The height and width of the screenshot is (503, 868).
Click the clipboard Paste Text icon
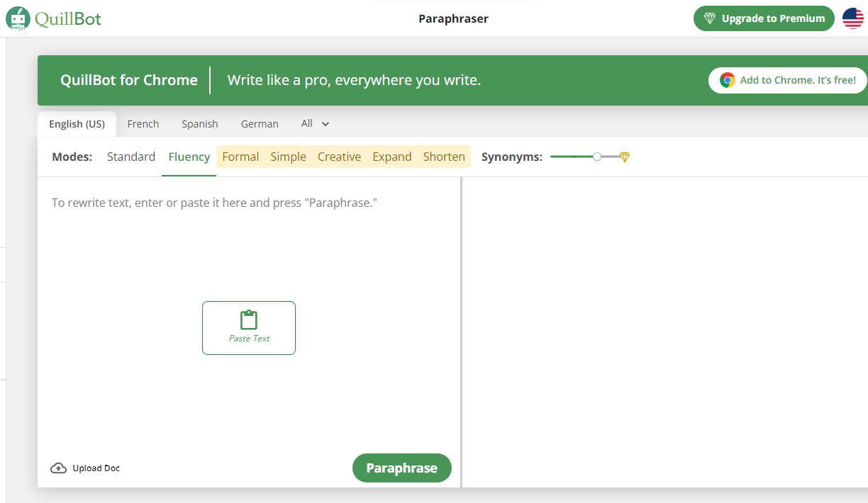(249, 320)
